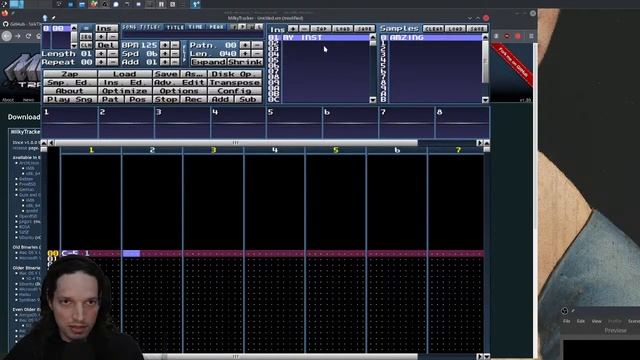Click the Samples list vertical scrollbar thumb
640x360 pixels.
tap(485, 61)
